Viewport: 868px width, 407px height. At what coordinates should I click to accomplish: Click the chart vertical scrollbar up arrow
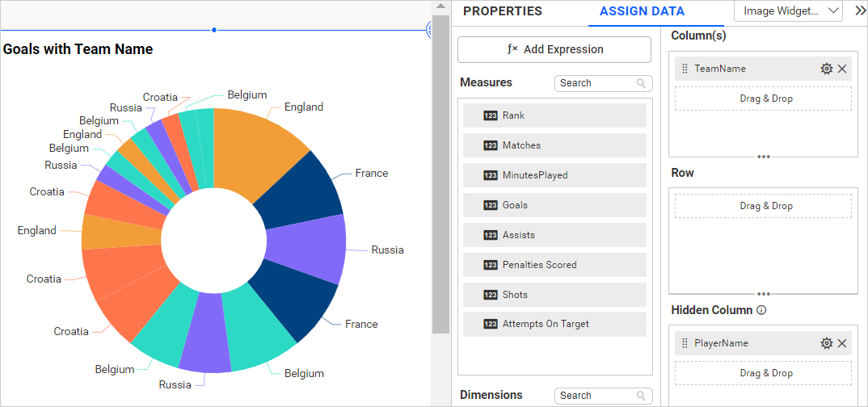[x=440, y=6]
